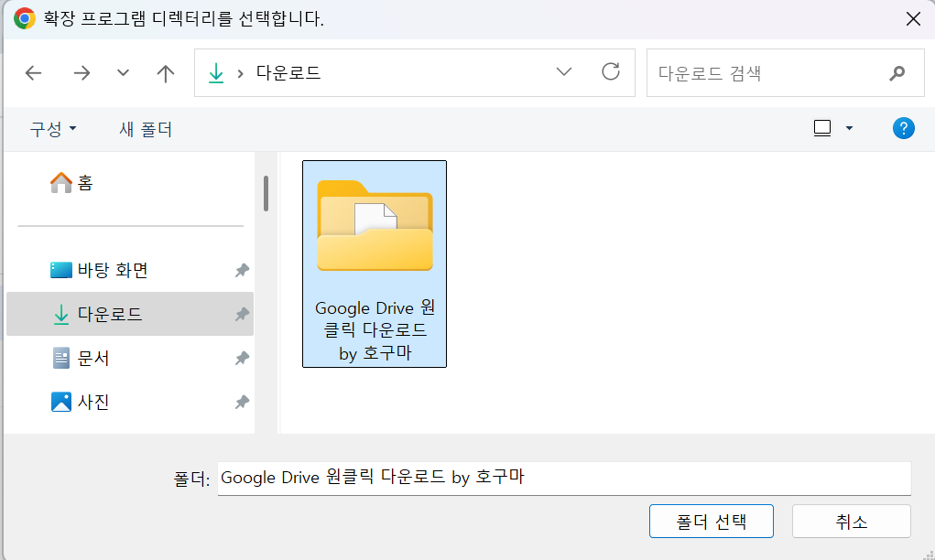Go forward with the right arrow

(x=82, y=73)
